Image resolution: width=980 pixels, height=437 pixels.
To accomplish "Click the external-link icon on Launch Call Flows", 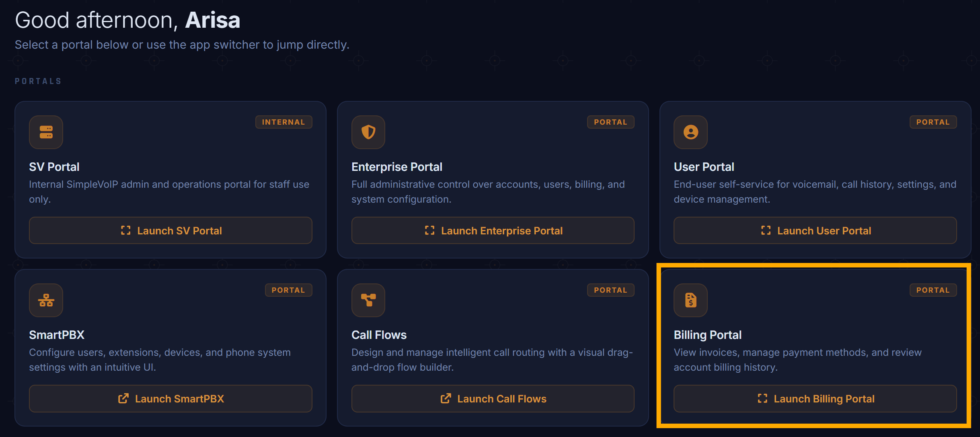I will click(446, 398).
